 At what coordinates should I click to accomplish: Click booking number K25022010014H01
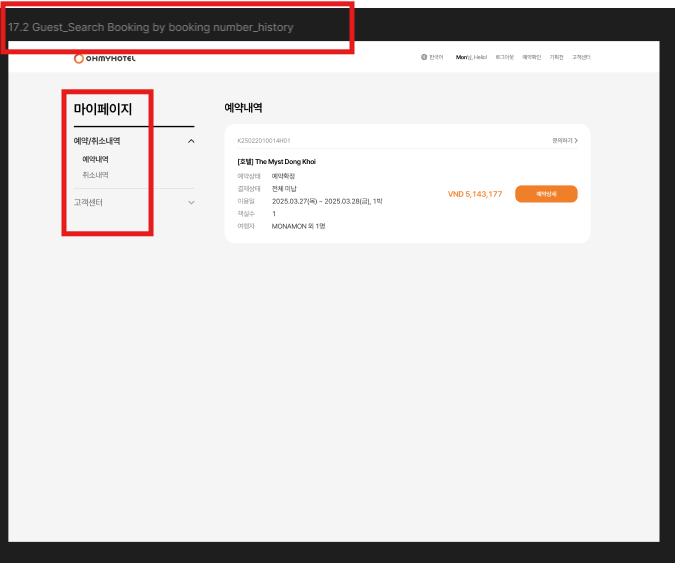point(264,140)
